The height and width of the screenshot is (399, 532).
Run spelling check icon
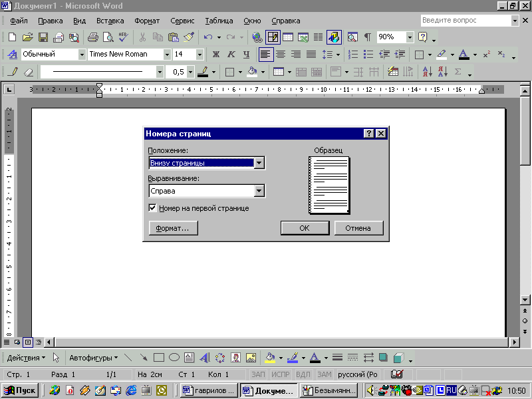tap(124, 37)
